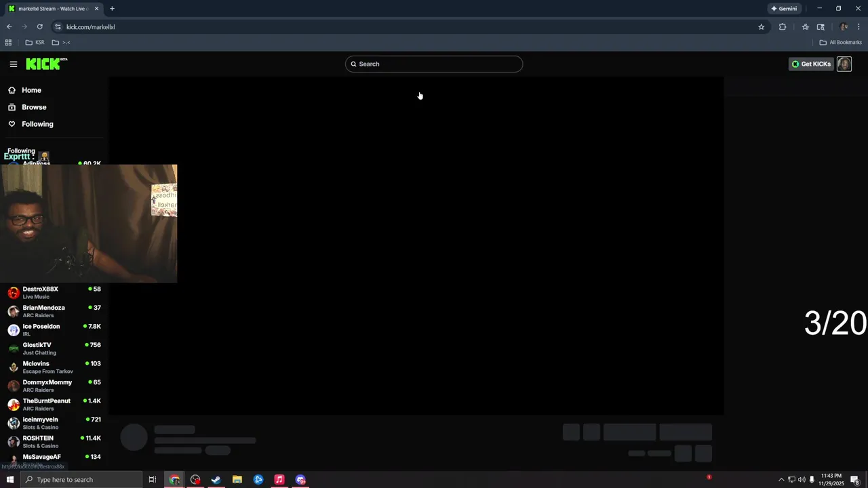Click iceinmyvein avatar icon
868x488 pixels.
(14, 423)
